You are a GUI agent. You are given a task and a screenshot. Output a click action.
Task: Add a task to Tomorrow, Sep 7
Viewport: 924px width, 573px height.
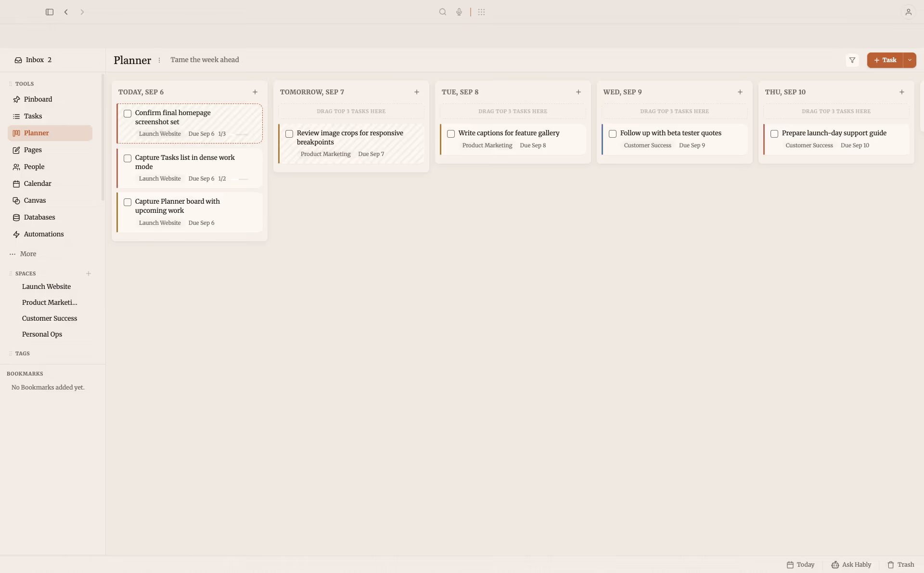417,92
